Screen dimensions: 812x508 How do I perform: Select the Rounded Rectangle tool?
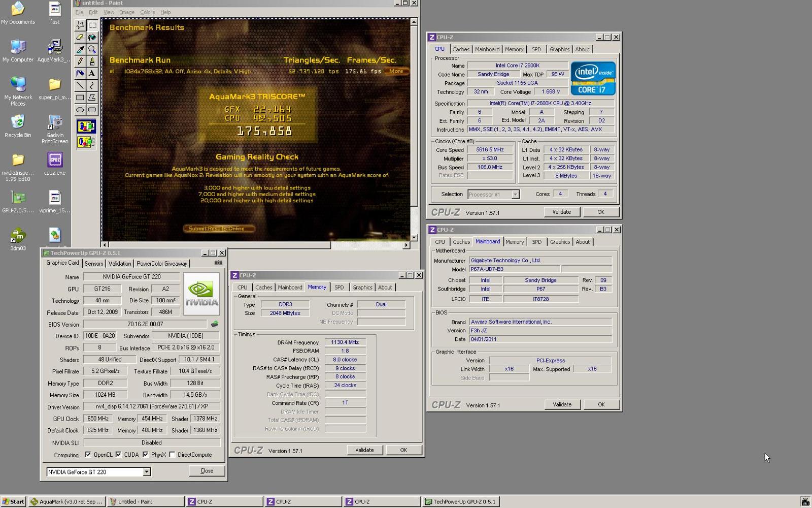tap(92, 110)
